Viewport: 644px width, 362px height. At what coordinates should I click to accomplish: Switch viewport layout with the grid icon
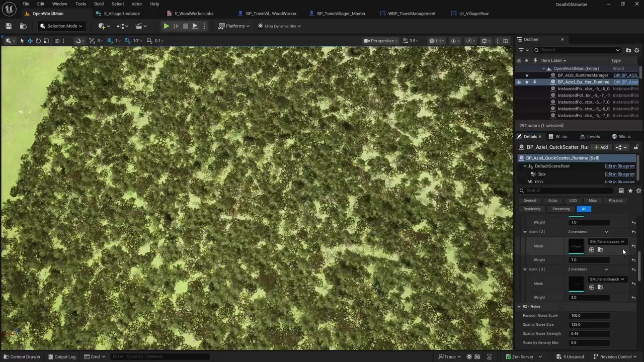[x=506, y=41]
